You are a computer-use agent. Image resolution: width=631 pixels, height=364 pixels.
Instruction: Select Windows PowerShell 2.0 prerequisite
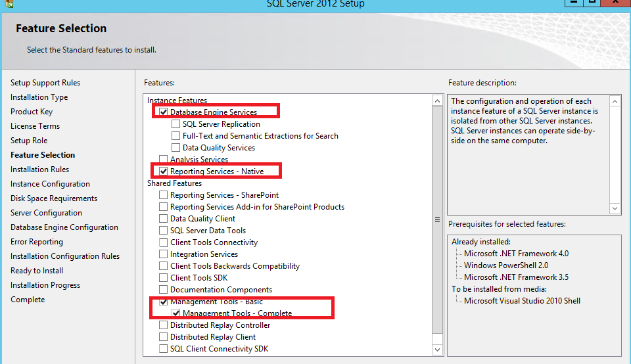(x=506, y=265)
